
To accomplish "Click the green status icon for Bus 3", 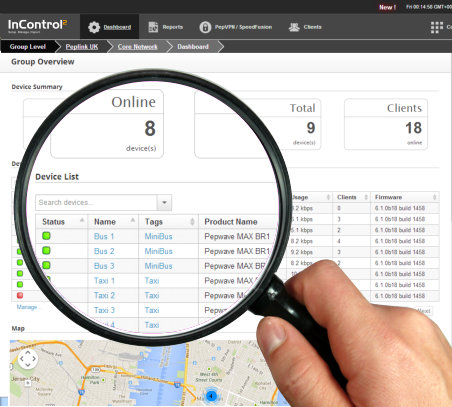I will (x=46, y=265).
